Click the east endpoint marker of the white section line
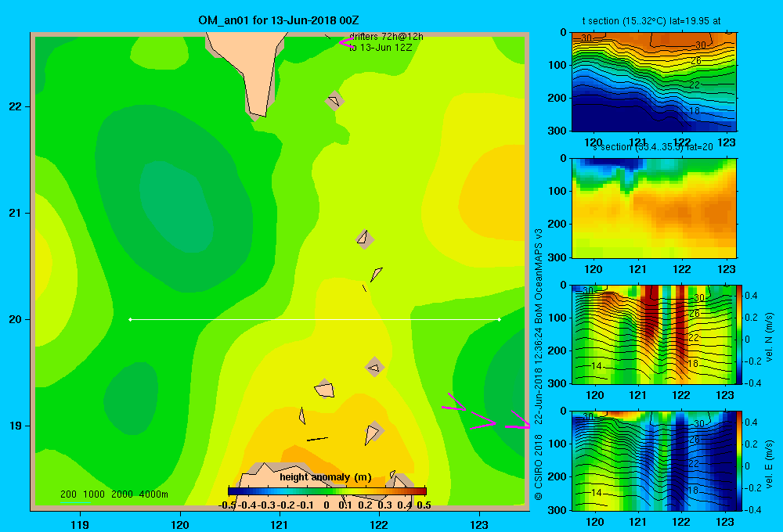Screen dimensions: 783x532 [500, 319]
